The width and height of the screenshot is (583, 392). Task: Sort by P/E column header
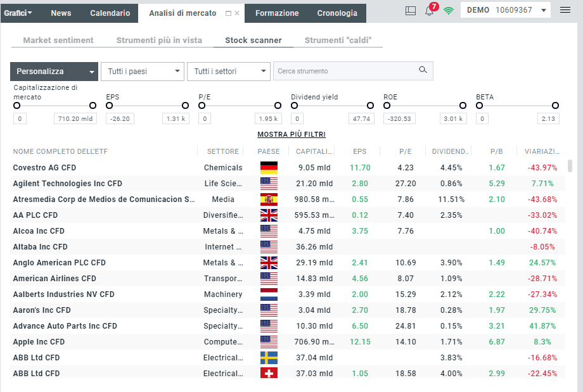(406, 151)
